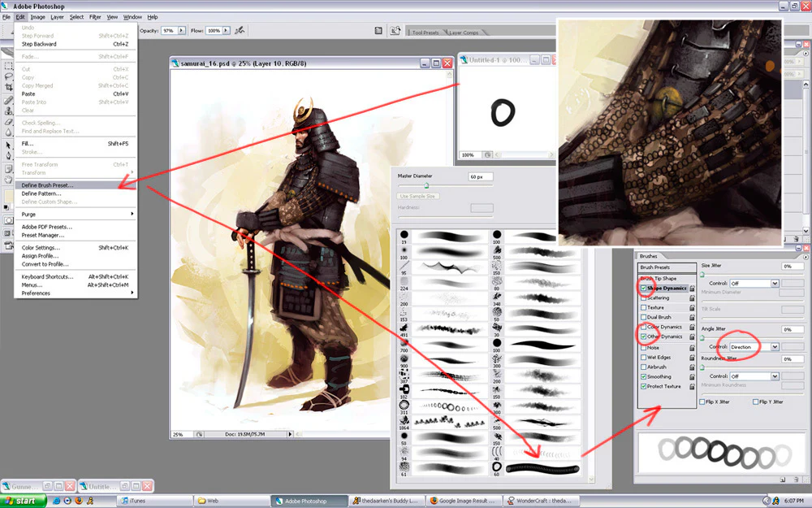Expand the Opacity slider arrow
812x508 pixels.
point(181,31)
